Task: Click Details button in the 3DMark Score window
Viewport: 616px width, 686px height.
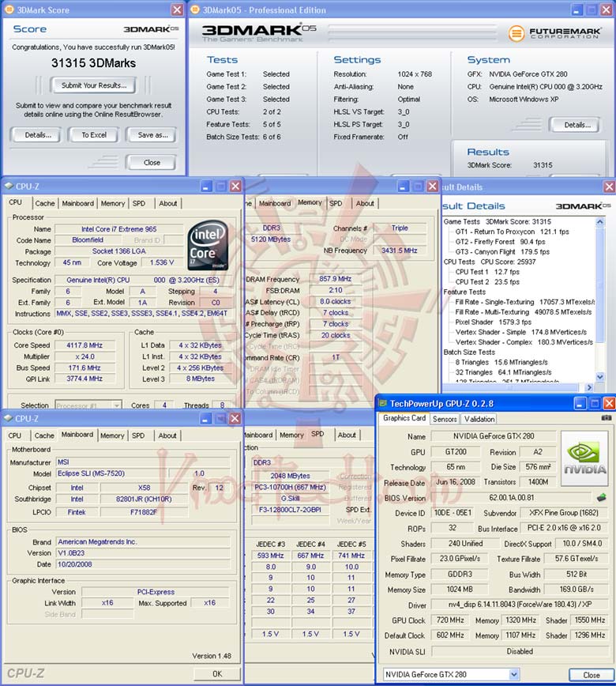Action: (x=38, y=135)
